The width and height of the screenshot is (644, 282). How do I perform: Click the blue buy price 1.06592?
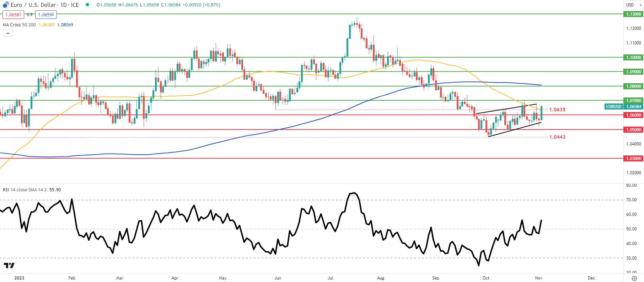[x=46, y=15]
